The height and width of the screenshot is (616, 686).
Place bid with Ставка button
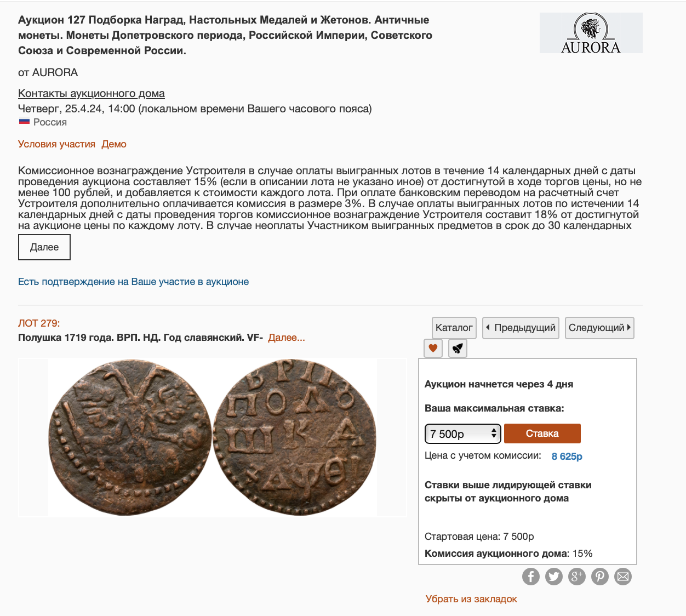pos(542,434)
